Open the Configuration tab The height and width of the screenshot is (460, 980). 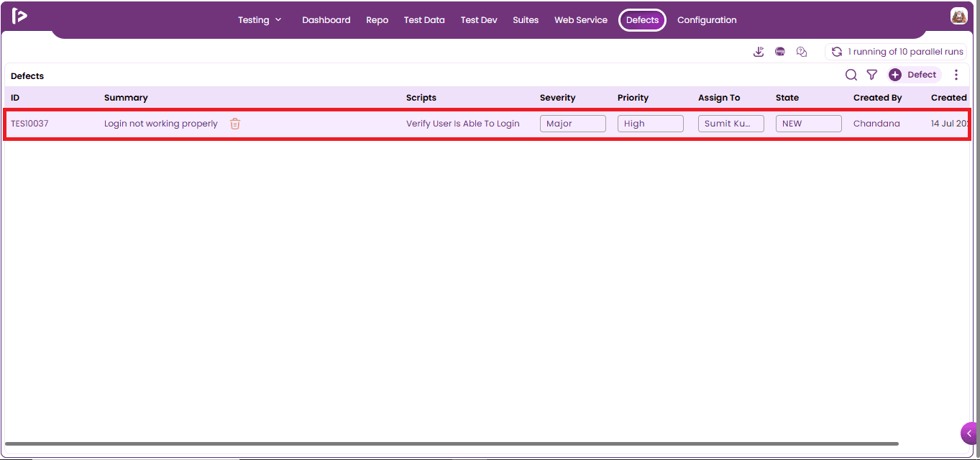(x=707, y=20)
